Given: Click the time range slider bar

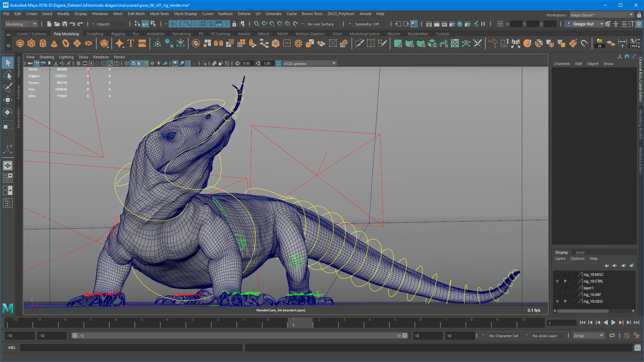Looking at the screenshot, I should (x=239, y=336).
